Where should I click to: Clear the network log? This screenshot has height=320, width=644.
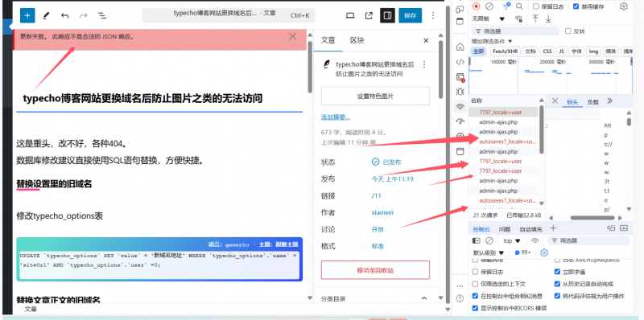[x=489, y=6]
